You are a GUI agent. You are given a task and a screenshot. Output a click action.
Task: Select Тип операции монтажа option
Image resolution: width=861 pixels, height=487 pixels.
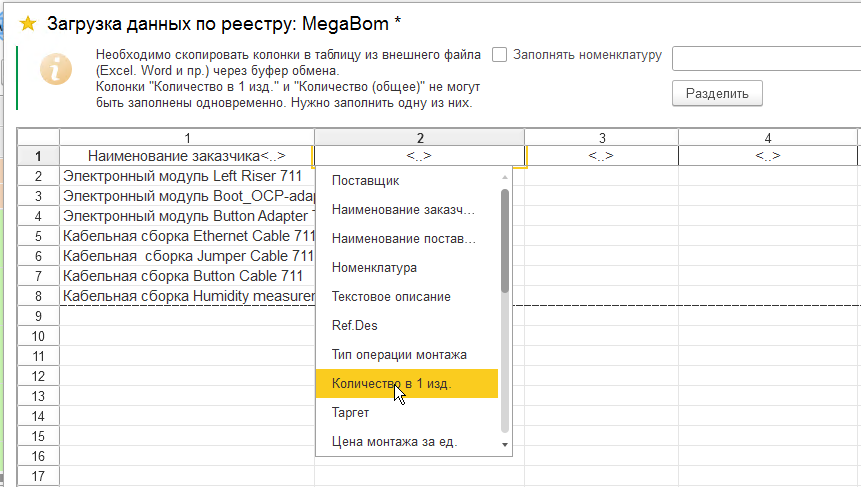click(399, 355)
